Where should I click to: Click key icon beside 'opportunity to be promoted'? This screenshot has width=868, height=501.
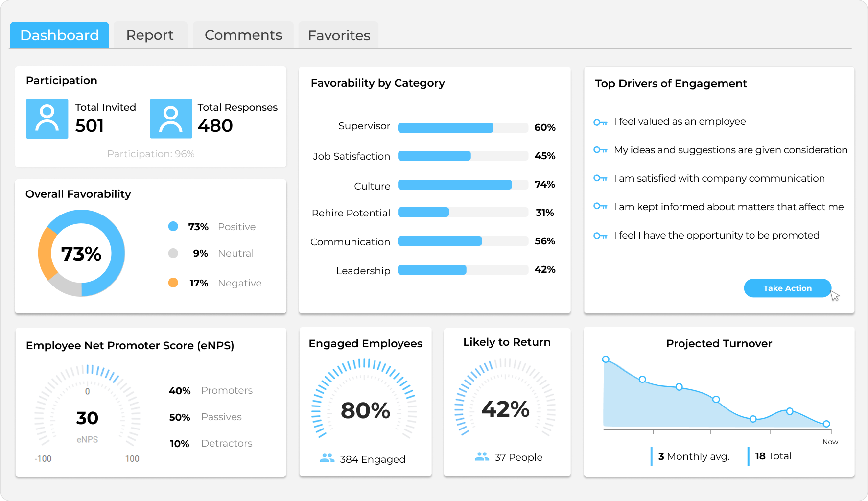click(x=600, y=236)
